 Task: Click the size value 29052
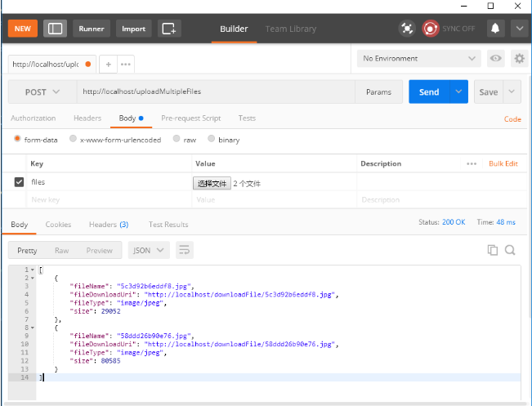click(x=110, y=311)
